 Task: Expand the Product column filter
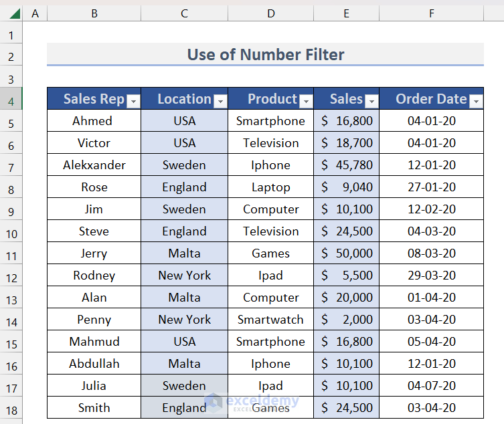tap(306, 101)
